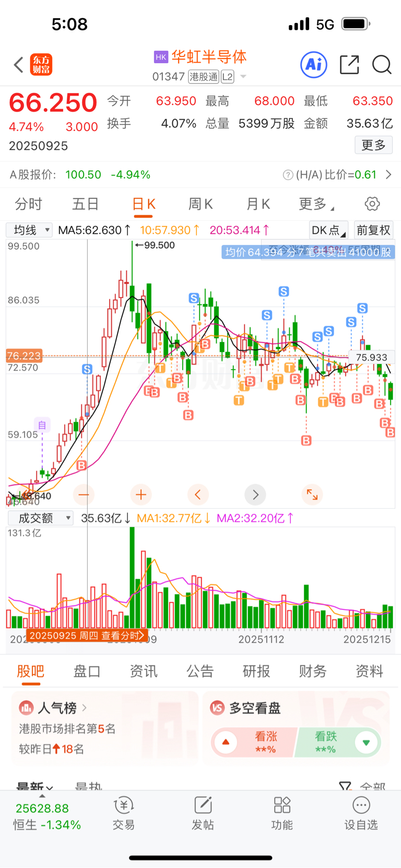Viewport: 401px width, 868px height.
Task: Tap the 20251112 date label
Action: click(x=261, y=639)
